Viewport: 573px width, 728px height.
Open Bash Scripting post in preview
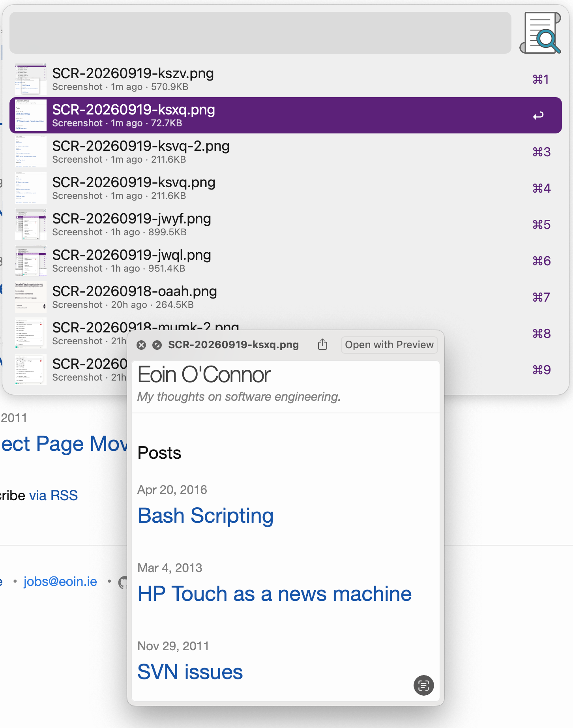pyautogui.click(x=205, y=516)
